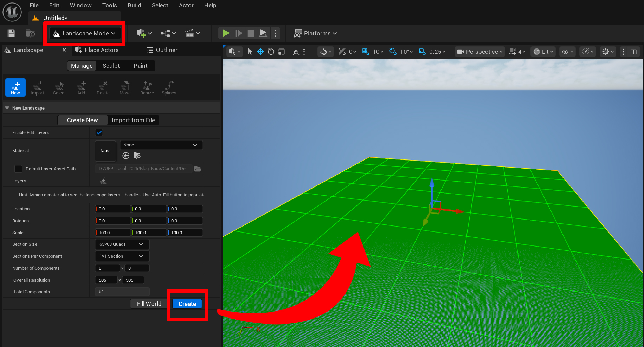Choose the Resize landscape tool

coord(147,88)
